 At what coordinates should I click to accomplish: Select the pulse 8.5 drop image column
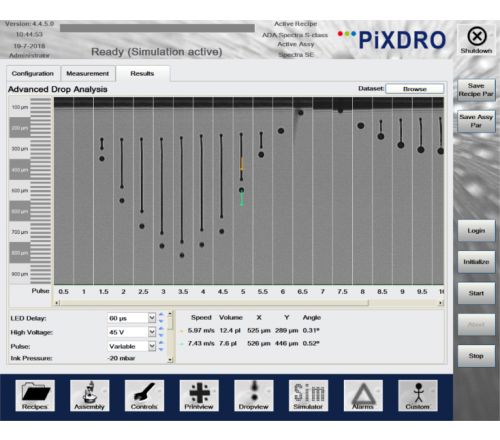(382, 191)
